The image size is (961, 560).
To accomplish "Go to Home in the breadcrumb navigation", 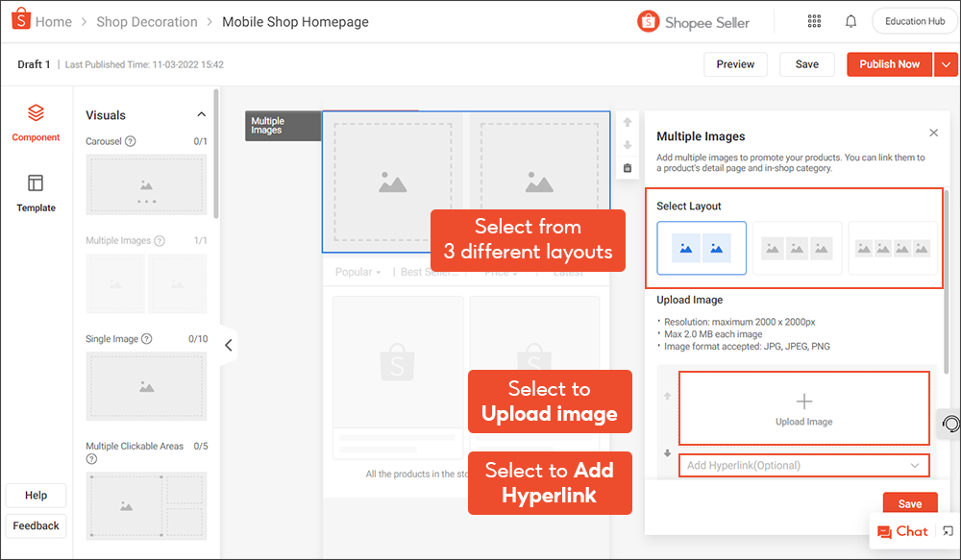I will point(54,21).
